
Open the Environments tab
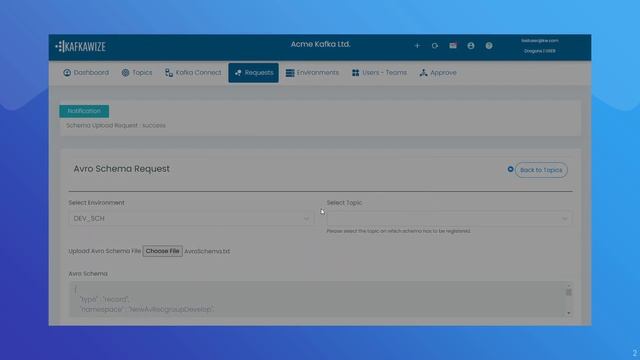pos(312,73)
